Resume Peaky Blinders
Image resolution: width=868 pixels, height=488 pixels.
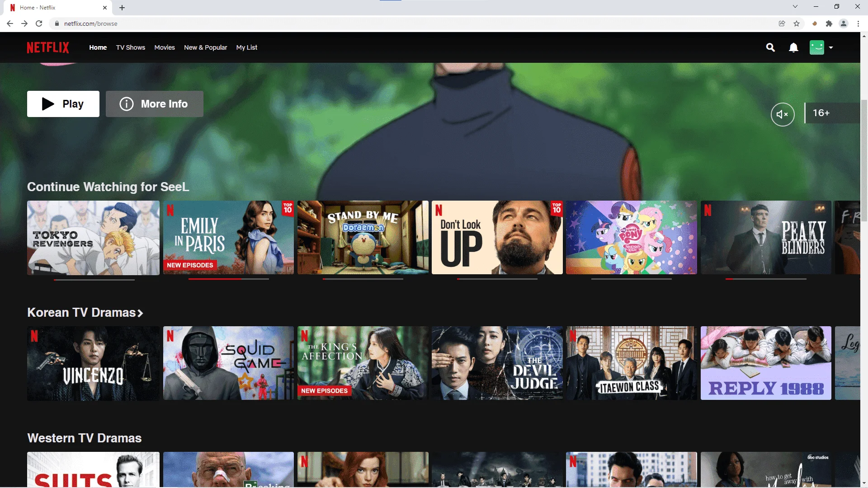(766, 238)
